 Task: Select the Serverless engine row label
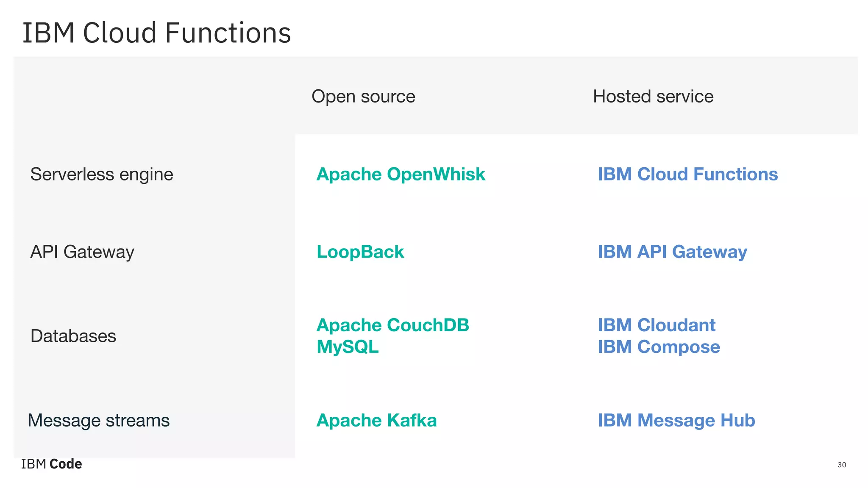(x=102, y=175)
